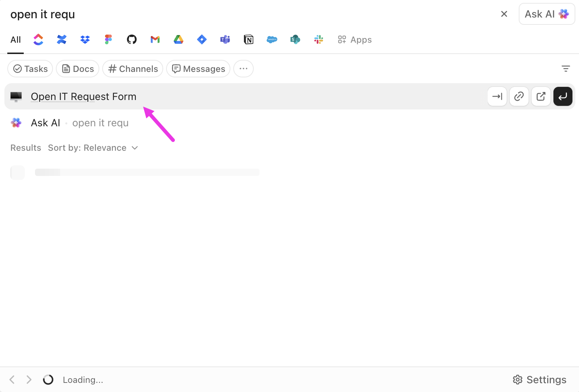Click the Ask AI button

click(x=547, y=14)
